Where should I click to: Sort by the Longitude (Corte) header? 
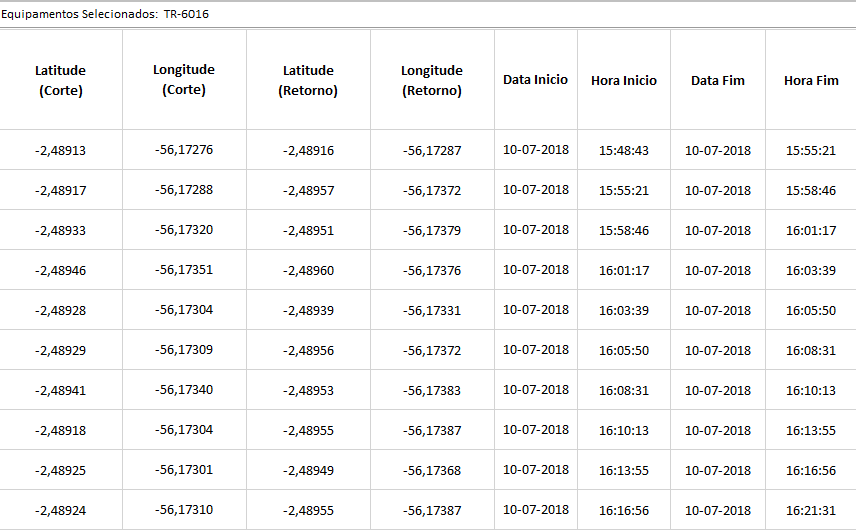184,79
